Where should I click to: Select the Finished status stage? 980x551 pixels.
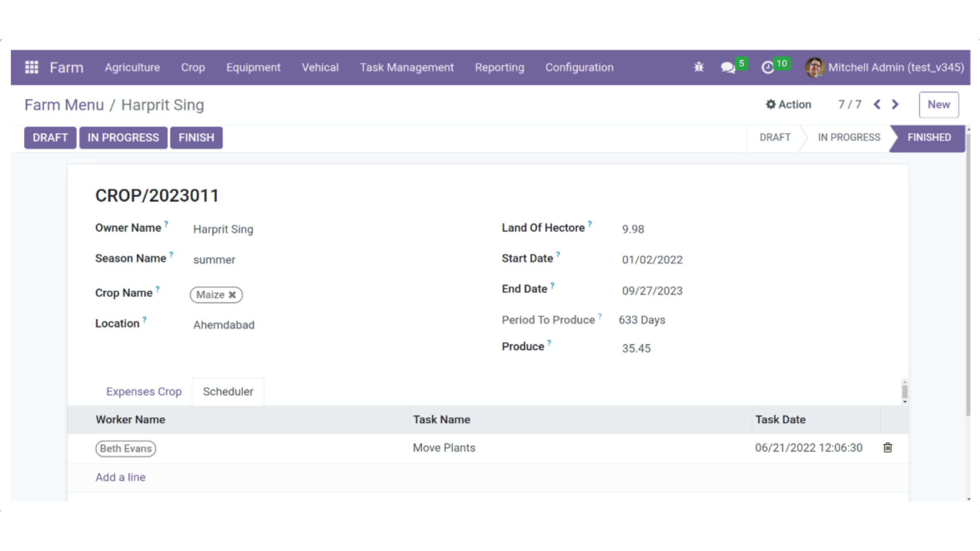tap(928, 137)
